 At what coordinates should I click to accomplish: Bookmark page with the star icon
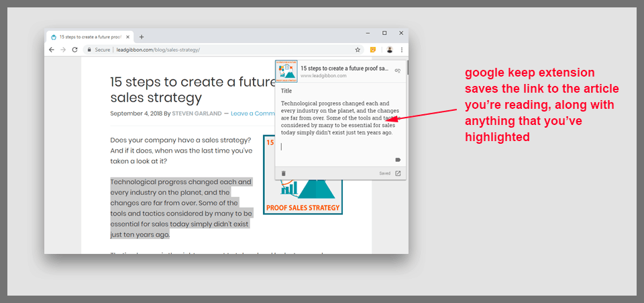[358, 50]
